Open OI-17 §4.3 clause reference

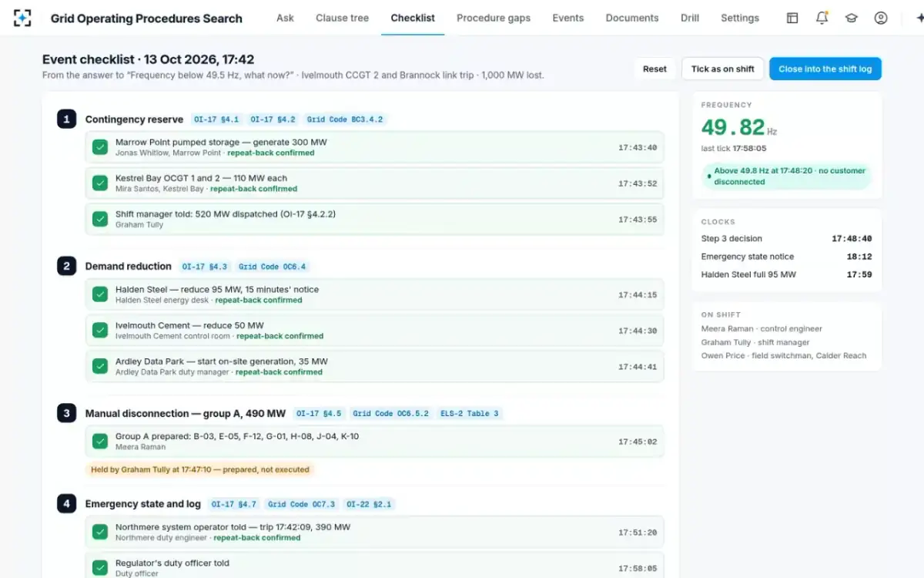(x=205, y=267)
